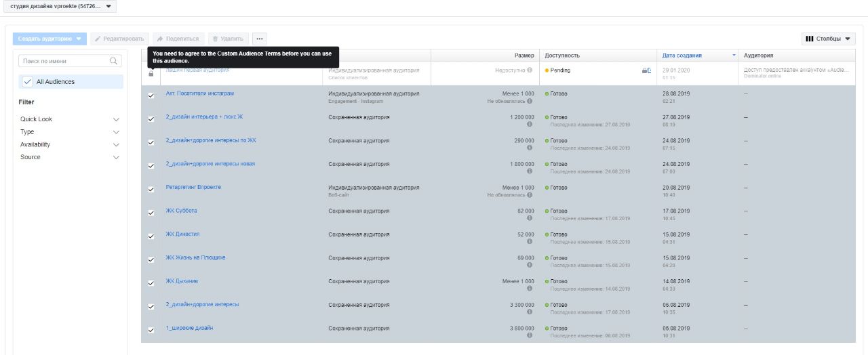868x355 pixels.
Task: Click info icon under size 290 000
Action: pyautogui.click(x=530, y=148)
